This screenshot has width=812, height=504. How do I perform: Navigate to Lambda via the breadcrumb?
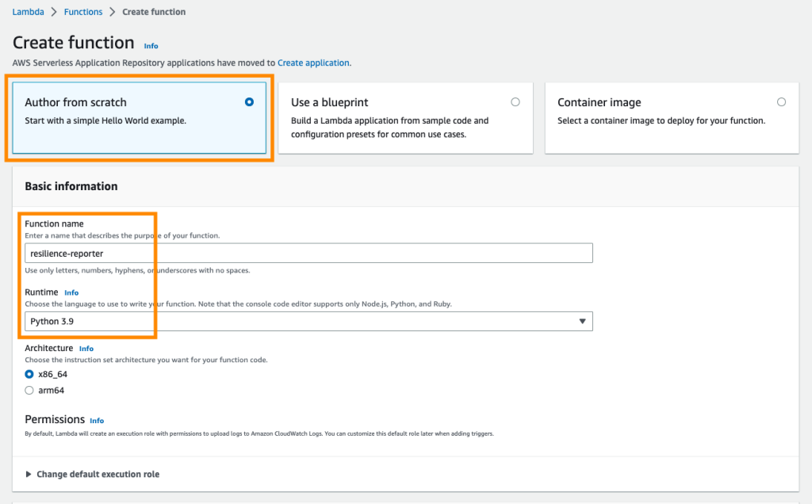coord(26,11)
